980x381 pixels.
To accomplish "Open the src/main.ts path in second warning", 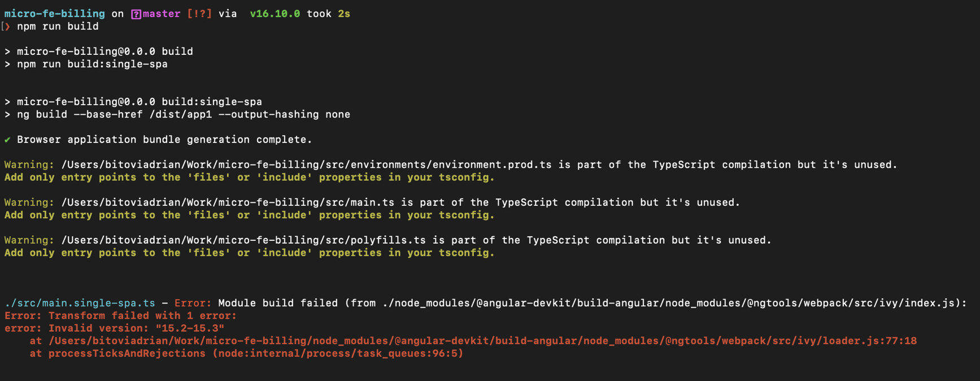I will pyautogui.click(x=228, y=202).
